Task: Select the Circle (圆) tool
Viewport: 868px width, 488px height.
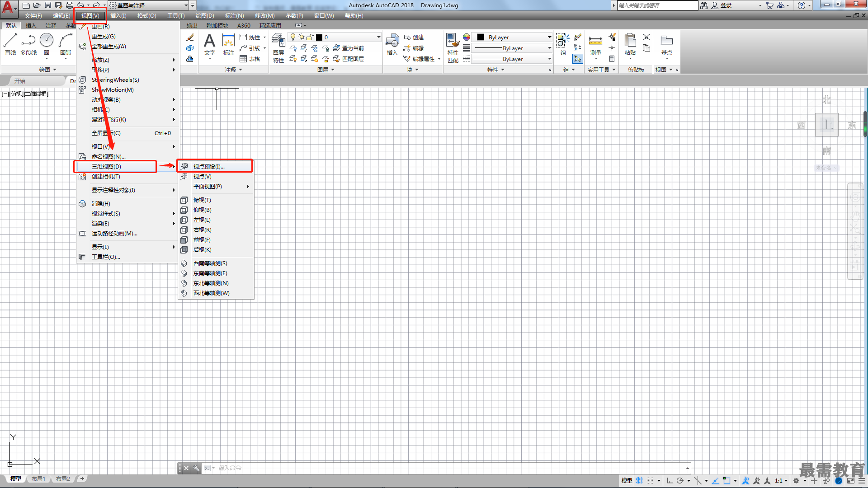Action: coord(47,44)
